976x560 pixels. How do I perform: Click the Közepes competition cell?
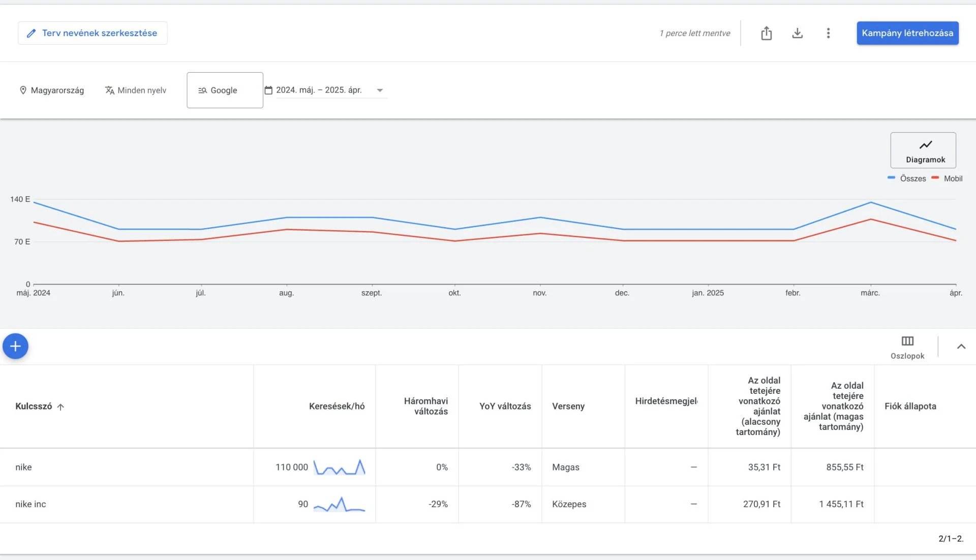coord(569,504)
